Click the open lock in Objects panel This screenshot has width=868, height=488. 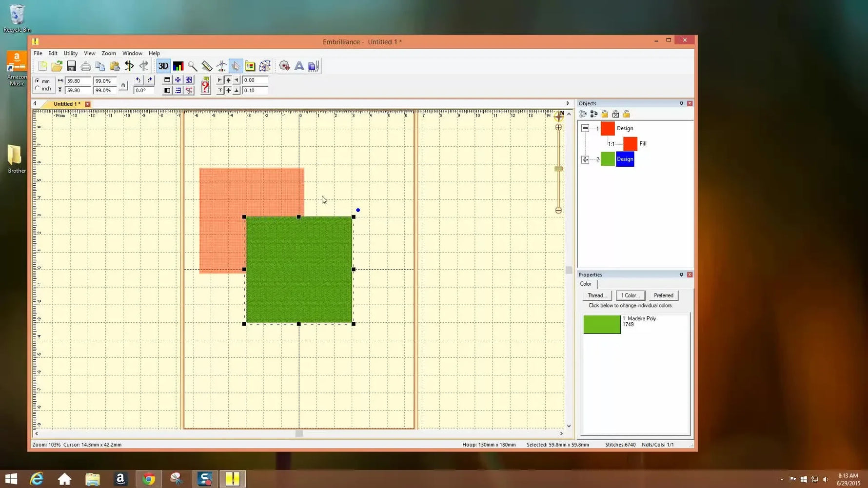(627, 114)
